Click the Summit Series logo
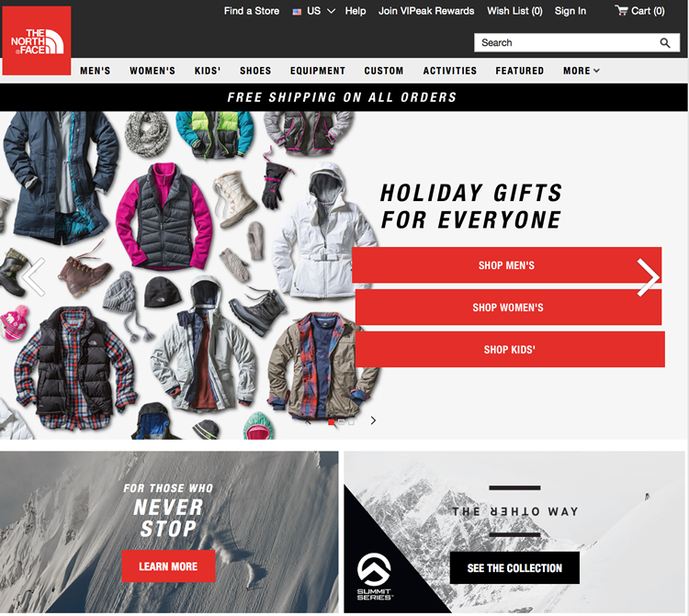The height and width of the screenshot is (616, 689). [374, 576]
